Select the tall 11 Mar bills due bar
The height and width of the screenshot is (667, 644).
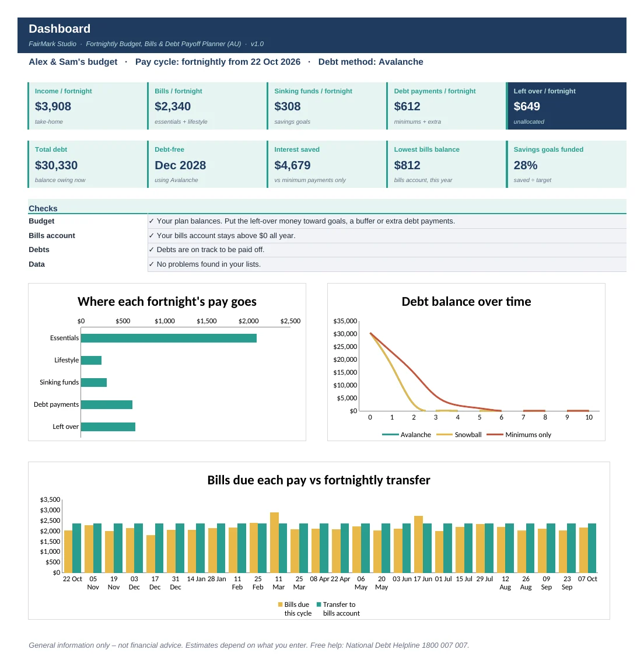[x=274, y=542]
